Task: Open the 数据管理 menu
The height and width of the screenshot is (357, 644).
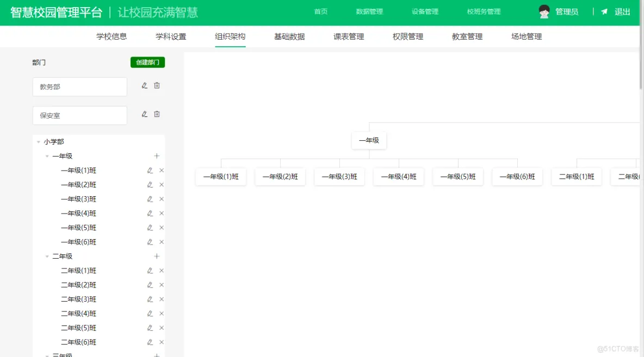Action: pyautogui.click(x=369, y=11)
